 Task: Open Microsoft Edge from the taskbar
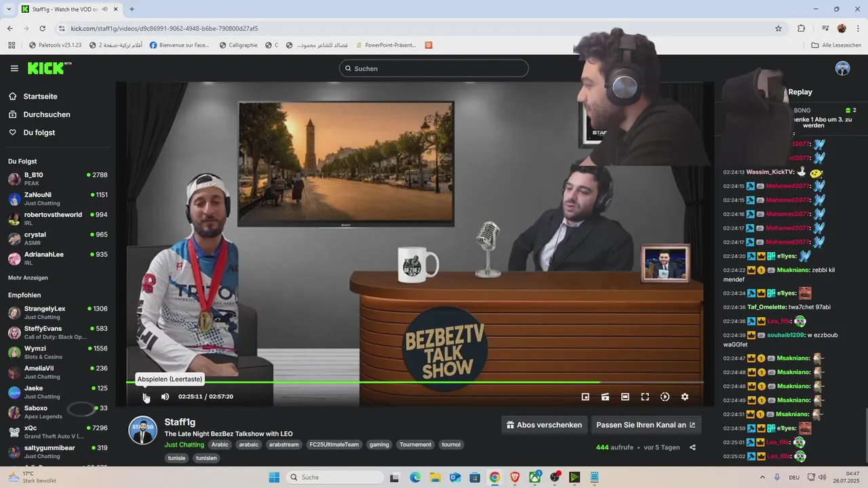coord(415,477)
